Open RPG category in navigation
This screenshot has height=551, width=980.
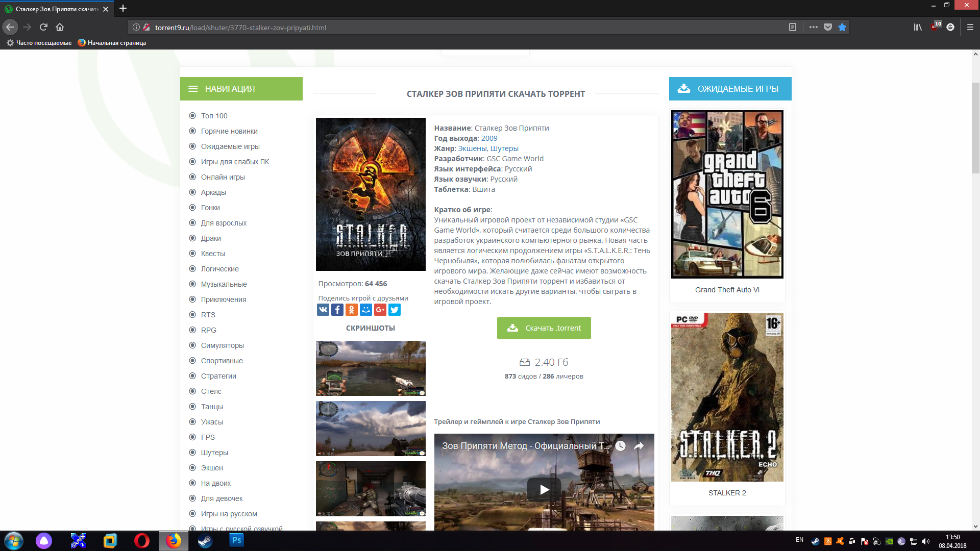pyautogui.click(x=208, y=330)
